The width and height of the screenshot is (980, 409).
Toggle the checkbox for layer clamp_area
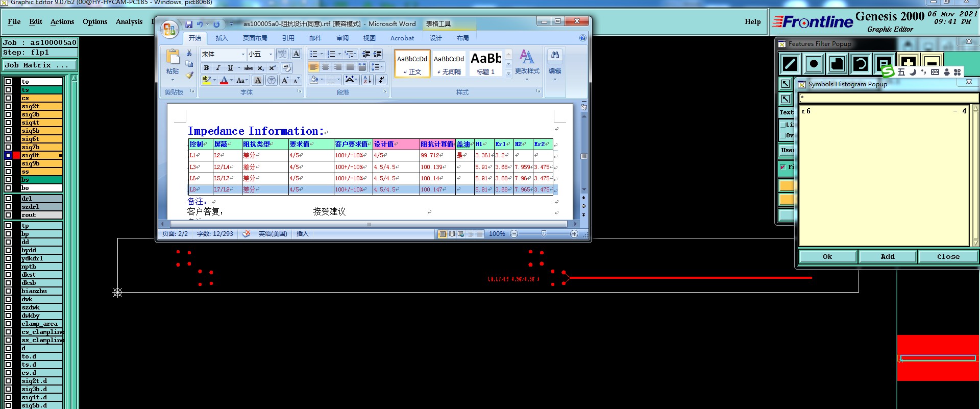click(8, 324)
